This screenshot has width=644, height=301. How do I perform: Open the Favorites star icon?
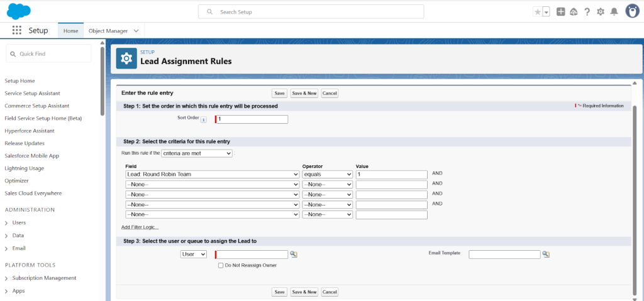(x=536, y=12)
